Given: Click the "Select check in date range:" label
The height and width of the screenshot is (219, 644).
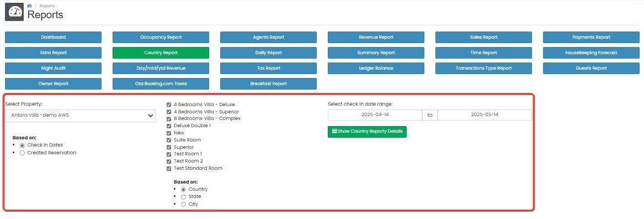Looking at the screenshot, I should coord(360,104).
